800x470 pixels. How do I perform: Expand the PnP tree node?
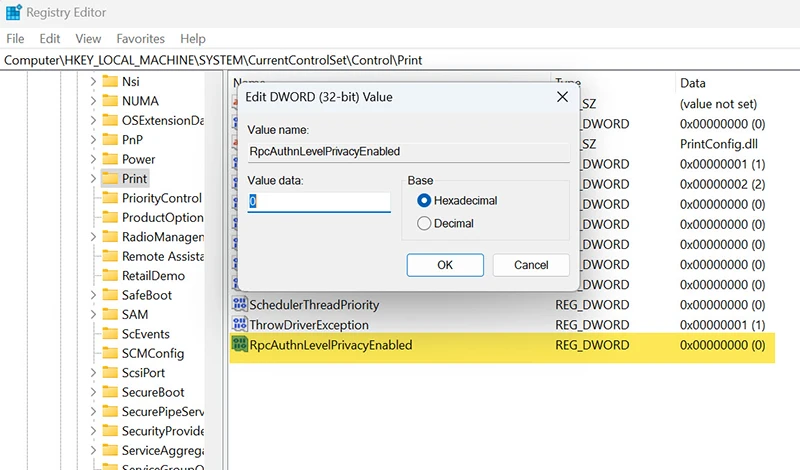point(93,140)
